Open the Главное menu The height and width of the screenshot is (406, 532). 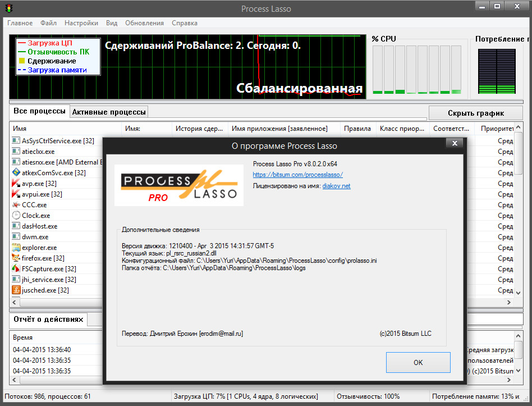[20, 23]
